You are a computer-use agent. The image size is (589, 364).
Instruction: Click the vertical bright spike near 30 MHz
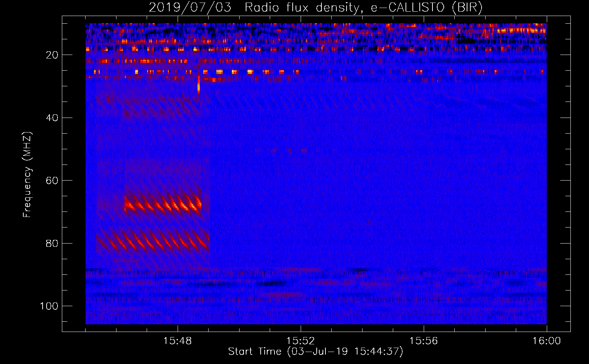tap(198, 84)
